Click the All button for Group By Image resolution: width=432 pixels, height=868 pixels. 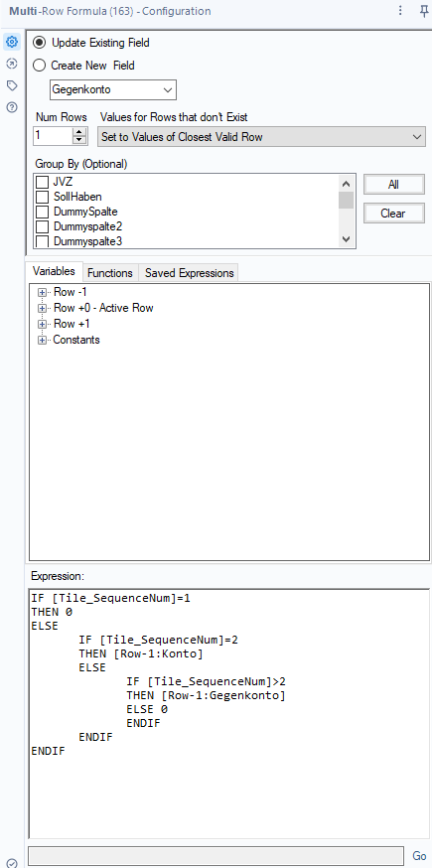394,185
